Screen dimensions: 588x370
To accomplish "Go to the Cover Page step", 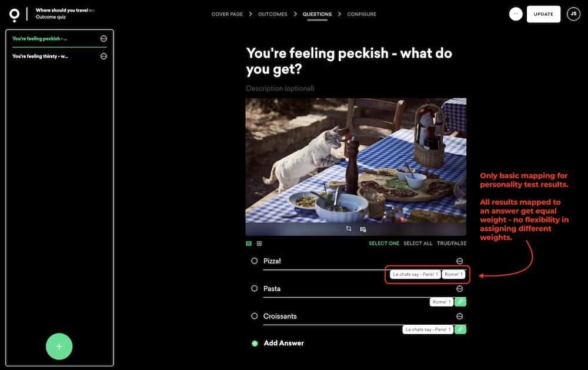I will click(227, 14).
